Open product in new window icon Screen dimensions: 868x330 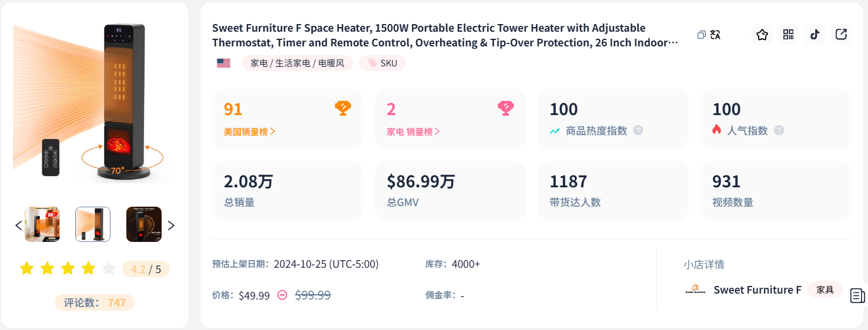pos(841,35)
